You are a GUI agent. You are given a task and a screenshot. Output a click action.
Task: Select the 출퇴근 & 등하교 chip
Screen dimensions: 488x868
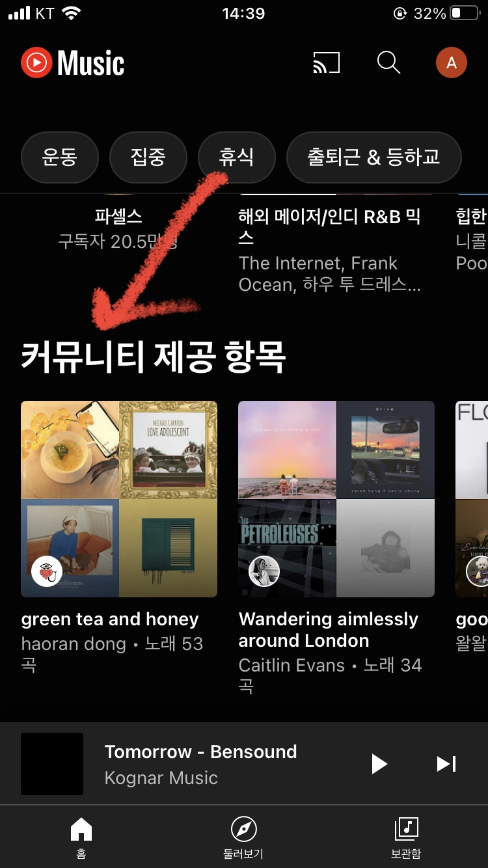[374, 157]
